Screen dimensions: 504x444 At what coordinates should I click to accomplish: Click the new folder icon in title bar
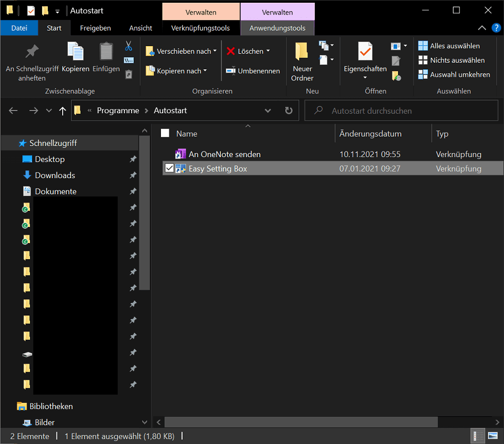click(45, 11)
